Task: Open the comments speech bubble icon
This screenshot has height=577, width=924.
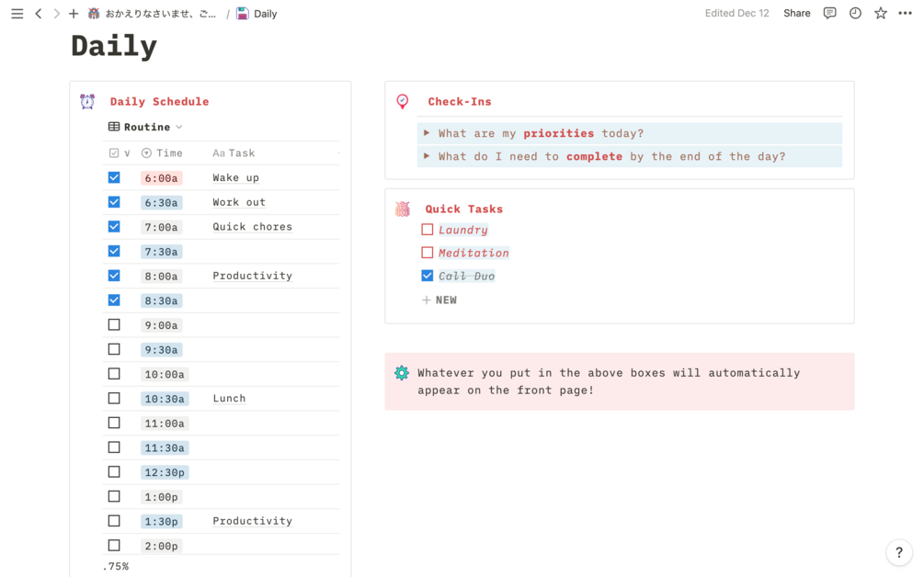Action: (829, 14)
